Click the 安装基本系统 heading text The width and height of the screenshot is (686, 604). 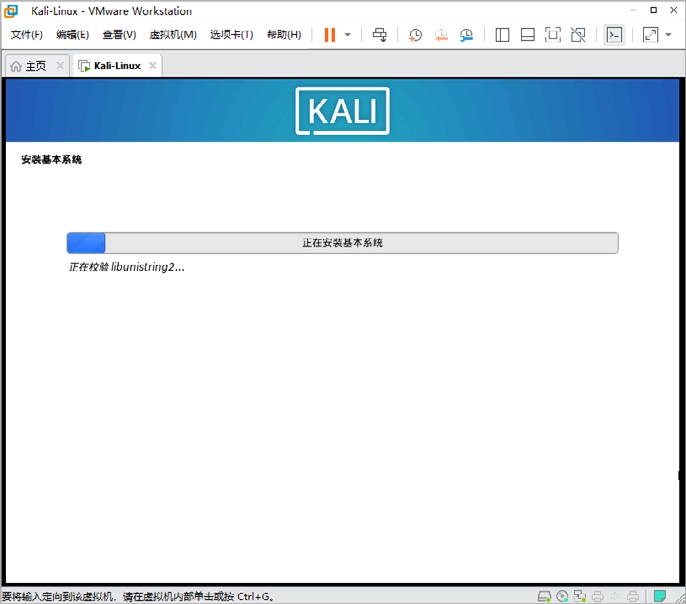pyautogui.click(x=51, y=160)
